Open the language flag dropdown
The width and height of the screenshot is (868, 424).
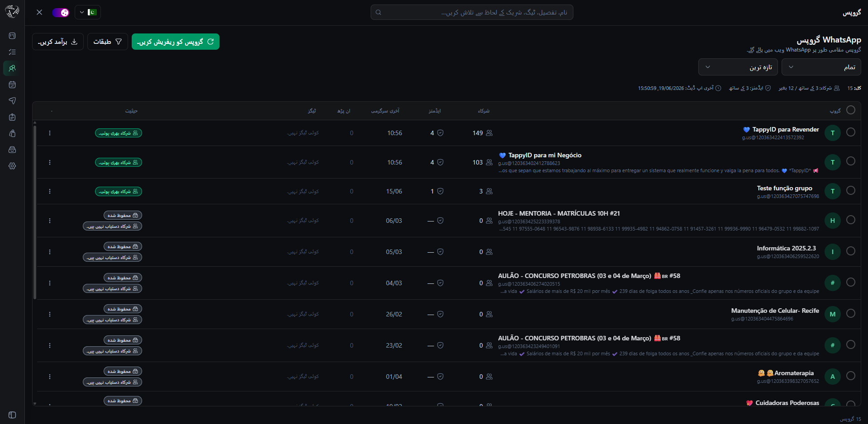(x=88, y=12)
